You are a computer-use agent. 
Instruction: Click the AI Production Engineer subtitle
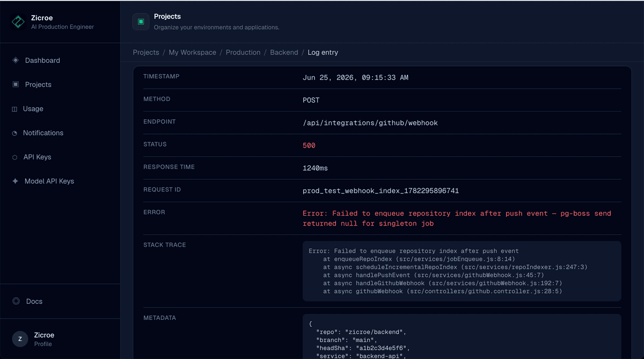[62, 27]
